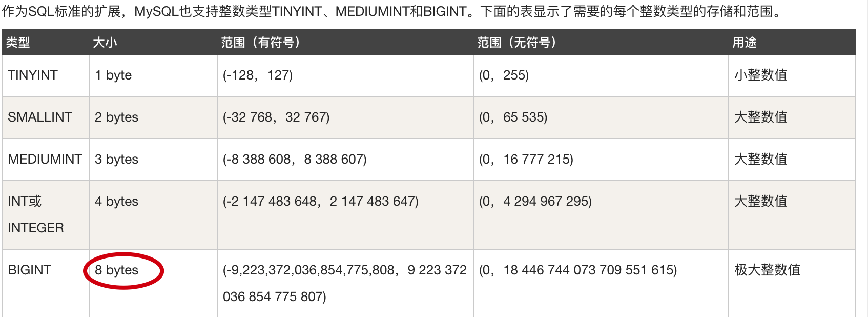The image size is (868, 317).
Task: Select the "(0, 4 294 967 295)" range cell
Action: click(x=535, y=202)
